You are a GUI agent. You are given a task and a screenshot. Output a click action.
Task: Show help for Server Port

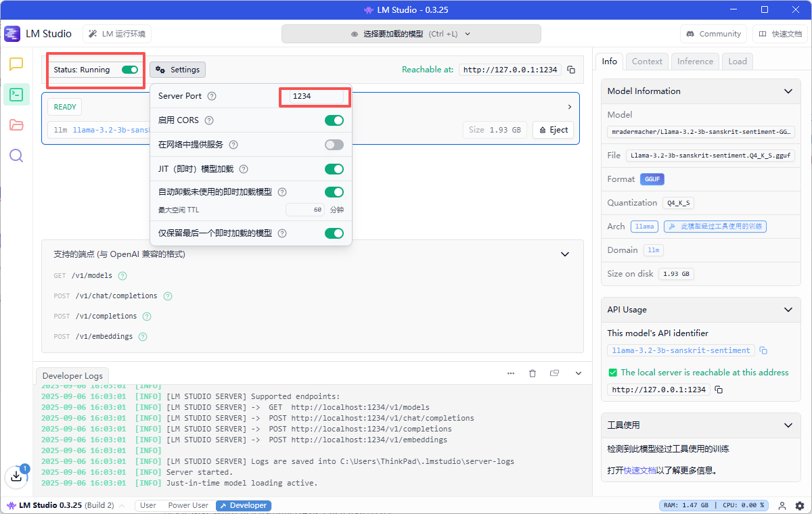(212, 96)
